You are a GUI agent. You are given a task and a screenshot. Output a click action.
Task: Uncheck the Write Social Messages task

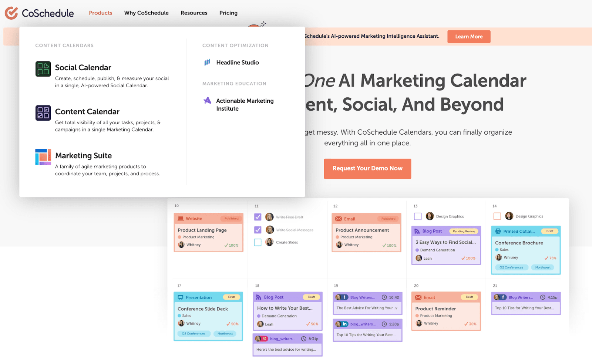pos(258,230)
